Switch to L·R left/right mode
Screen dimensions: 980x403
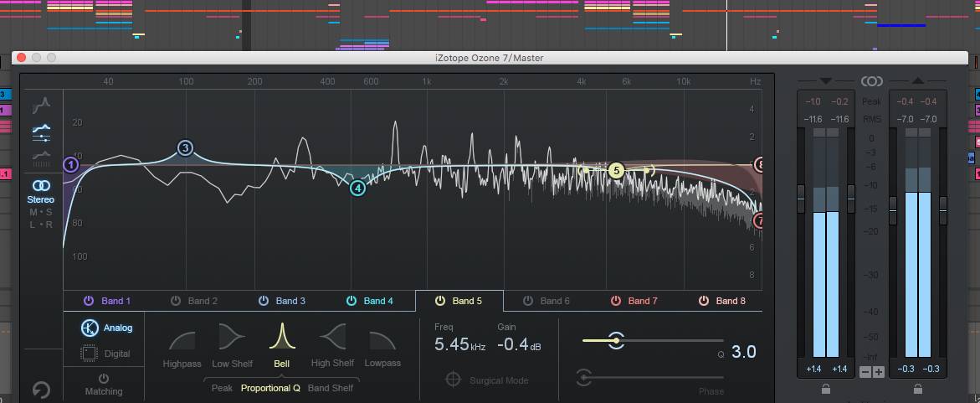pyautogui.click(x=41, y=225)
